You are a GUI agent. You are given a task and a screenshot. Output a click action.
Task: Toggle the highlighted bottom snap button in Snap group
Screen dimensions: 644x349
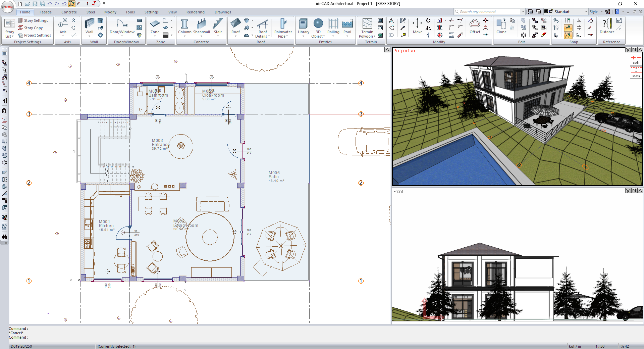[x=568, y=35]
